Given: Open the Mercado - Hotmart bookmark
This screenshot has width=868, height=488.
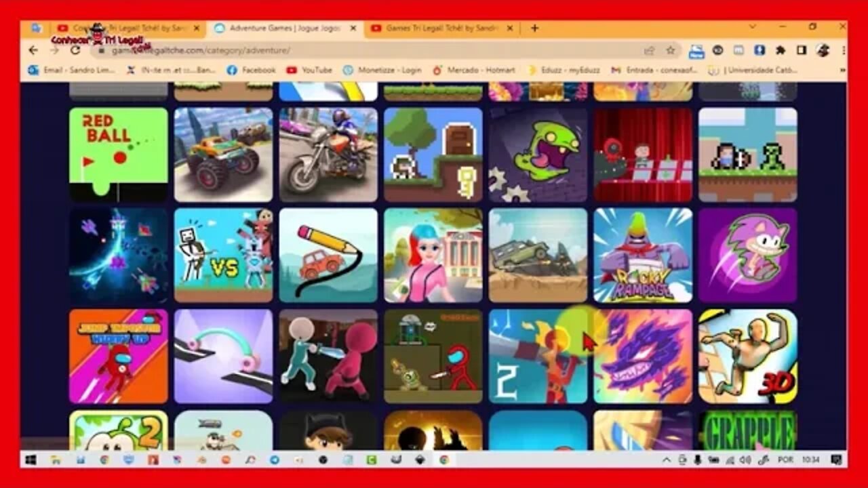Looking at the screenshot, I should tap(474, 70).
